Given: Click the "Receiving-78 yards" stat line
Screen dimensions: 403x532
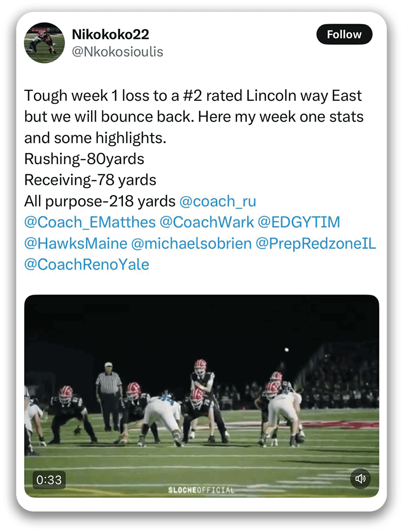Looking at the screenshot, I should [90, 180].
